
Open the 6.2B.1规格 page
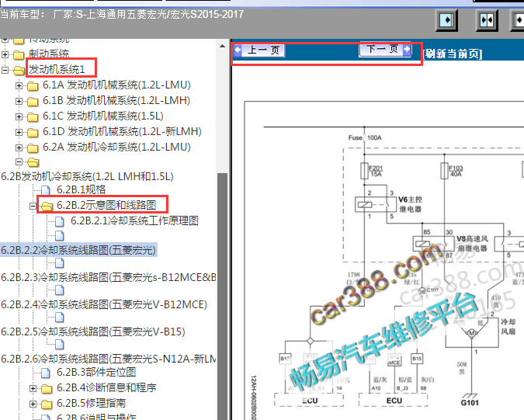(x=82, y=189)
